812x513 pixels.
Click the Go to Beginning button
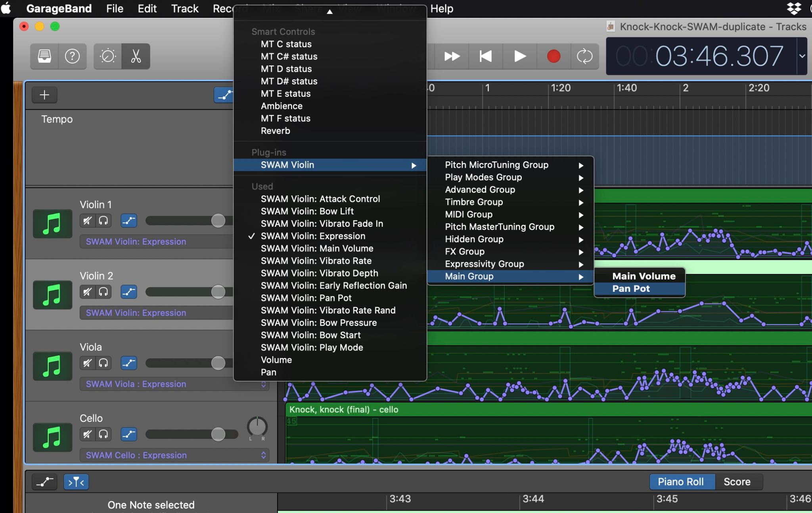pyautogui.click(x=486, y=56)
